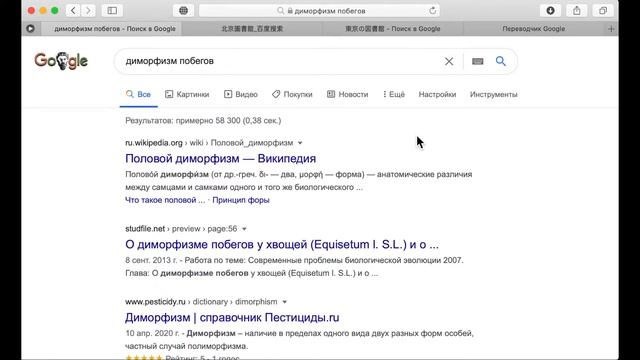Open the Покупки results filter
Image resolution: width=640 pixels, height=360 pixels.
292,94
